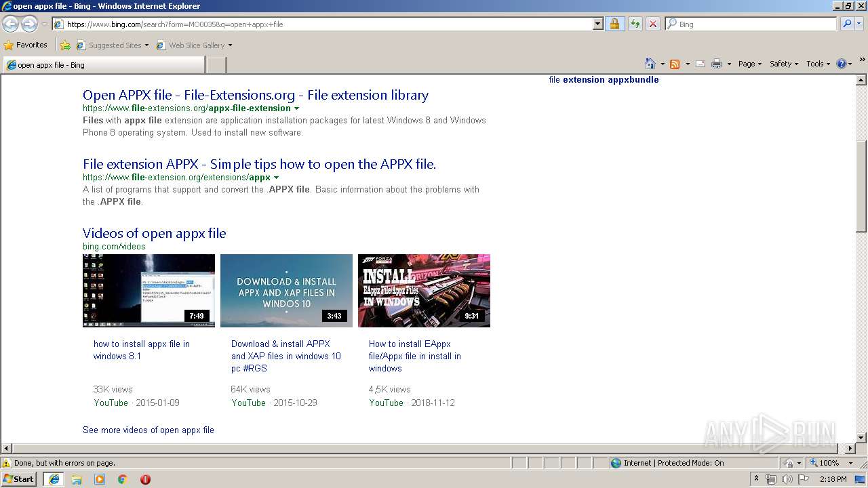This screenshot has width=868, height=488.
Task: Click the Print icon
Action: pos(717,64)
